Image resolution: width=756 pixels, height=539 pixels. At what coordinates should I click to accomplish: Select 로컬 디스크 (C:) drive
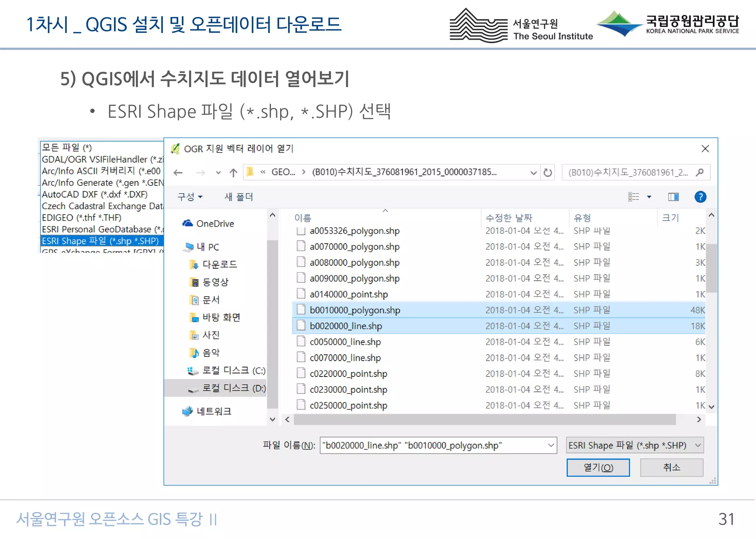pyautogui.click(x=226, y=371)
